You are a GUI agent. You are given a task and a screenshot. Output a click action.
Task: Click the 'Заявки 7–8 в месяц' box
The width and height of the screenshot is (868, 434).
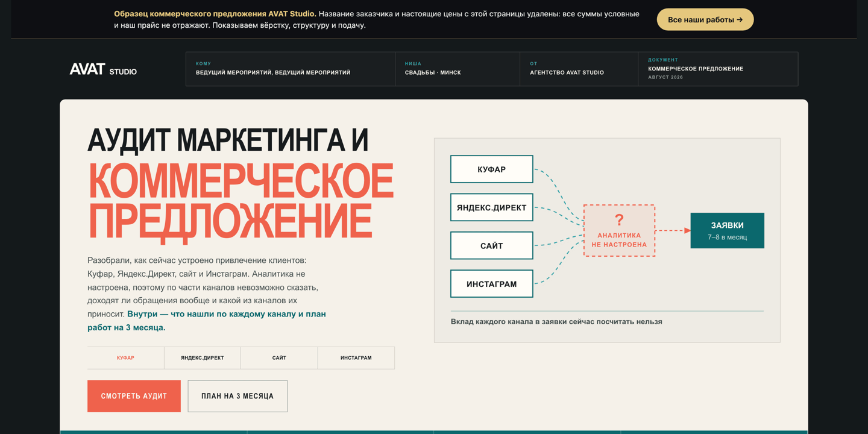727,230
